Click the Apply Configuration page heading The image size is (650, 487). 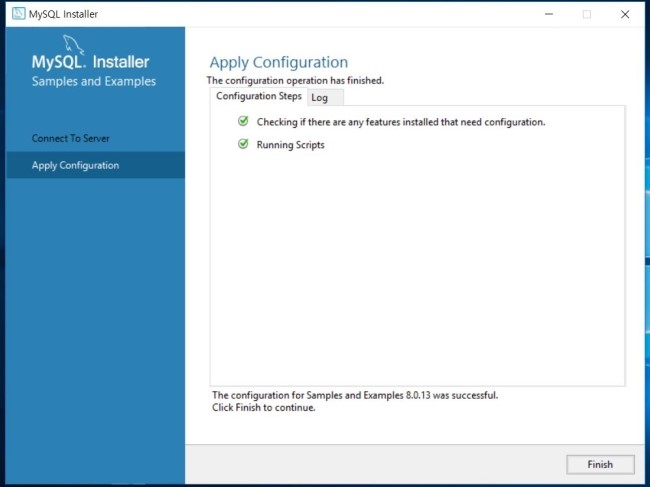coord(279,62)
